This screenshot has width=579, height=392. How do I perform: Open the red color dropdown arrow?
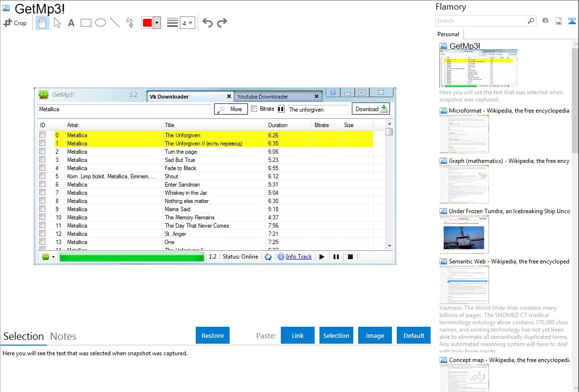point(157,23)
